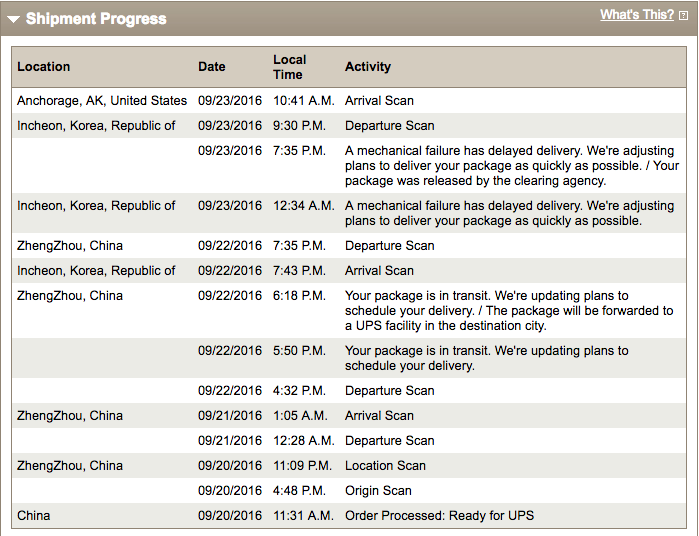Click the 12:34 A.M. mechanical failure activity
The image size is (699, 536).
[x=510, y=213]
